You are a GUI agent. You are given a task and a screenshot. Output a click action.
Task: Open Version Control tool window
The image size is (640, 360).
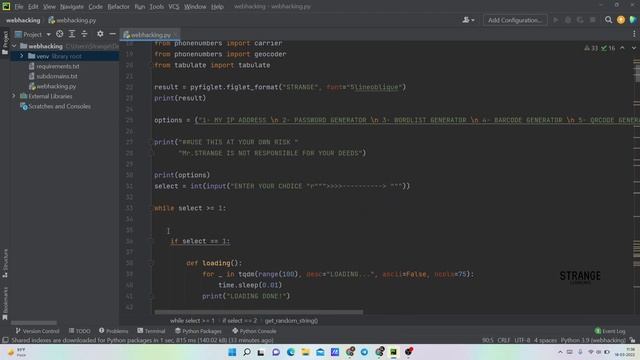[37, 331]
